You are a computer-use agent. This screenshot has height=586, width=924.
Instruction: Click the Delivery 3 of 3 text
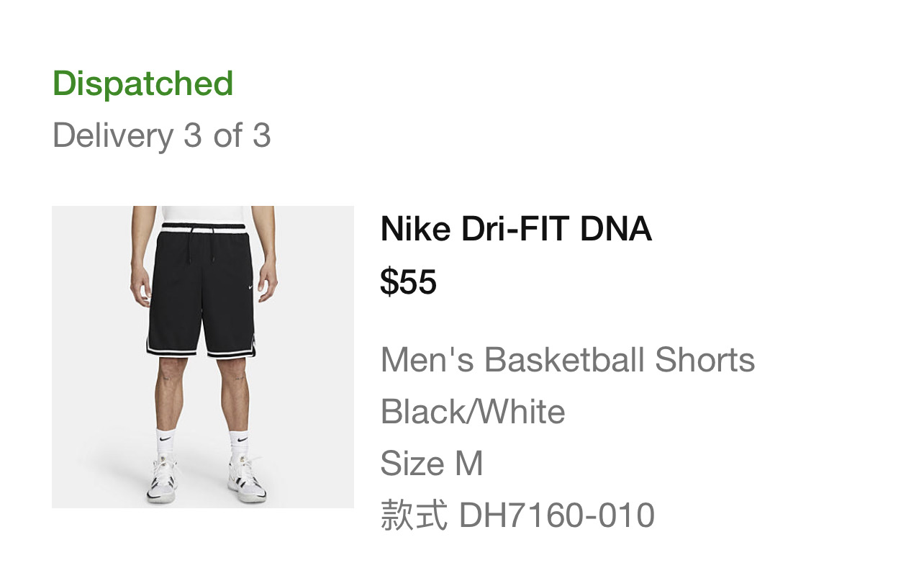(x=161, y=135)
